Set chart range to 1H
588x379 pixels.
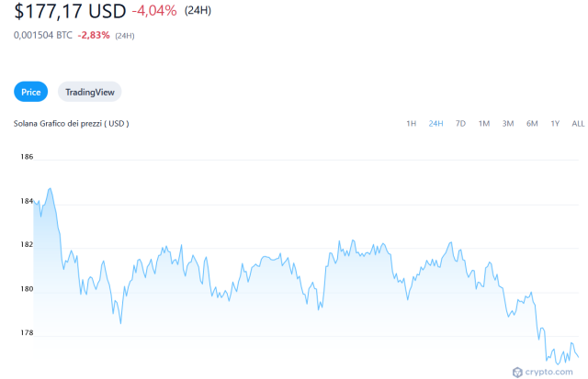click(x=411, y=124)
